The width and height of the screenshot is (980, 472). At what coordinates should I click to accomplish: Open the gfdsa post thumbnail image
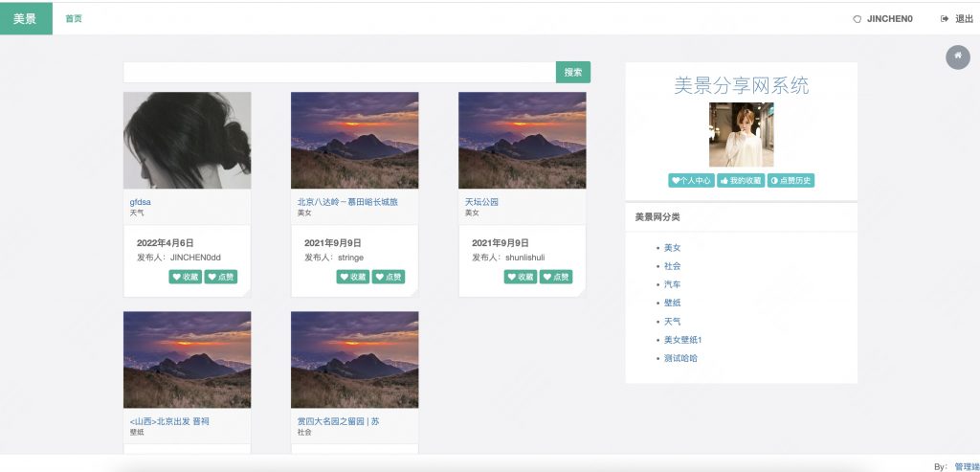click(x=188, y=141)
